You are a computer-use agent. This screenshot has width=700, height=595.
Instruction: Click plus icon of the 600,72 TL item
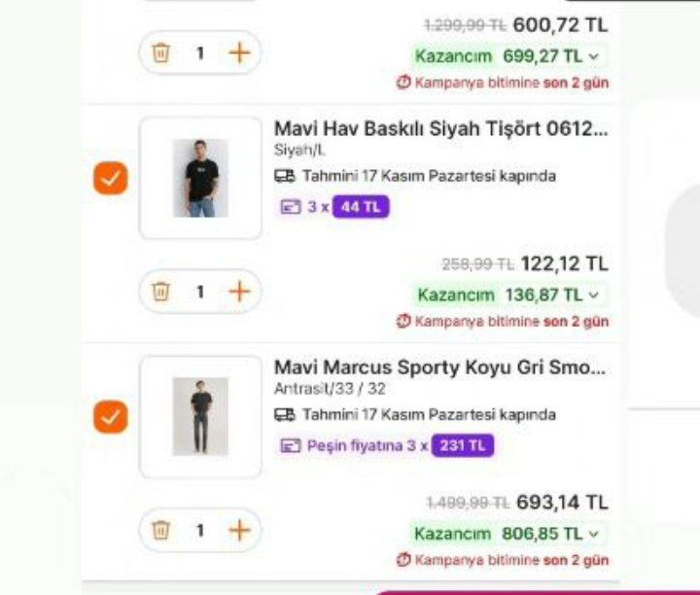(238, 53)
